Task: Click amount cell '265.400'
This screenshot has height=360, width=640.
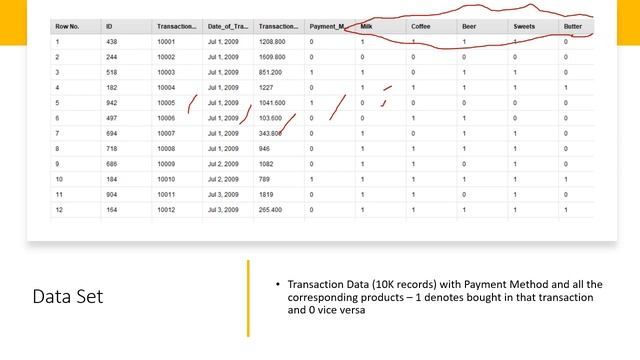Action: pos(270,210)
